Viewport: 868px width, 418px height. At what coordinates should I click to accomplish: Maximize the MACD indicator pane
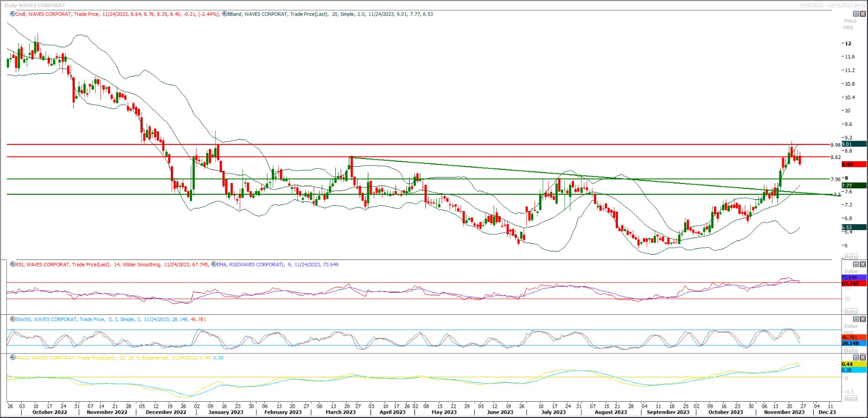(x=856, y=358)
